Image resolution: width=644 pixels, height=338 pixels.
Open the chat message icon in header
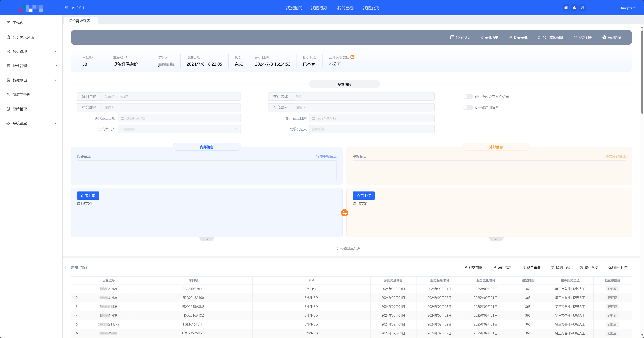[582, 8]
